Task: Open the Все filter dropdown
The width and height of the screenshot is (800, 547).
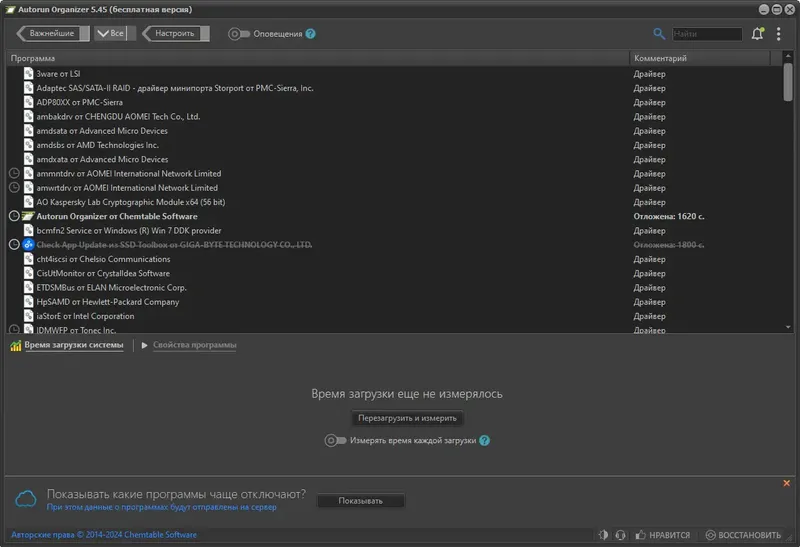Action: tap(111, 33)
